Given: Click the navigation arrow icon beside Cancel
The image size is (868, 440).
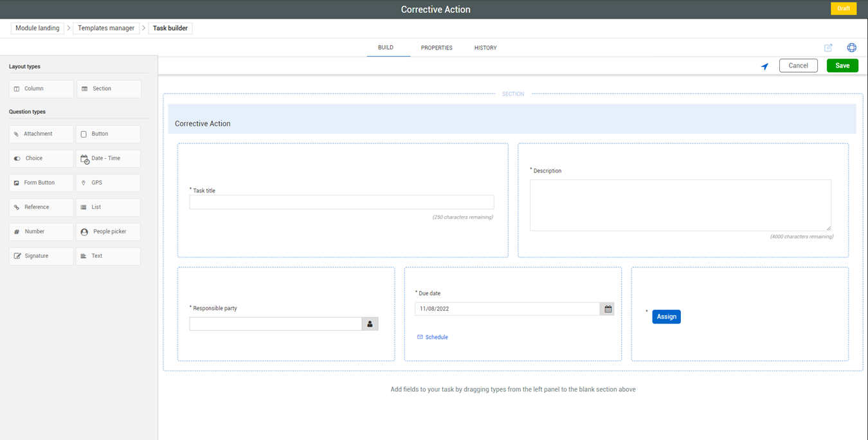Looking at the screenshot, I should [x=764, y=66].
